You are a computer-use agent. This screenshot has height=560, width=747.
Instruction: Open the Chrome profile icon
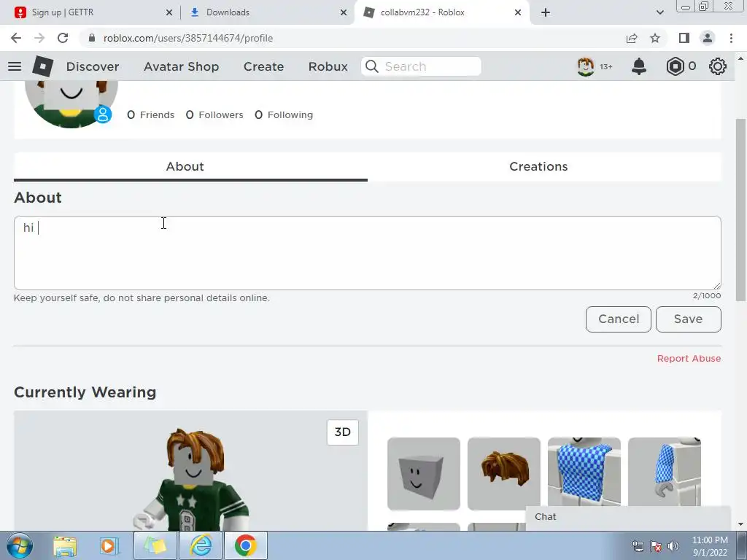click(708, 38)
